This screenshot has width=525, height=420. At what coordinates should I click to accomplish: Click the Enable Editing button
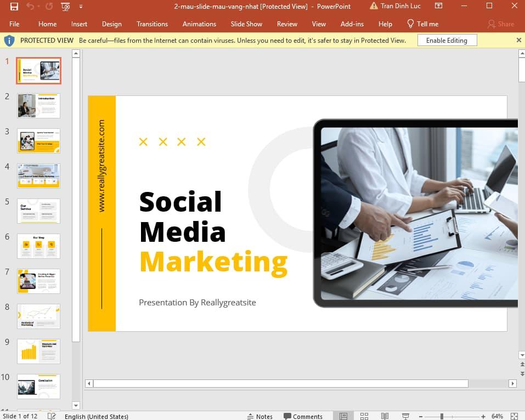point(447,39)
